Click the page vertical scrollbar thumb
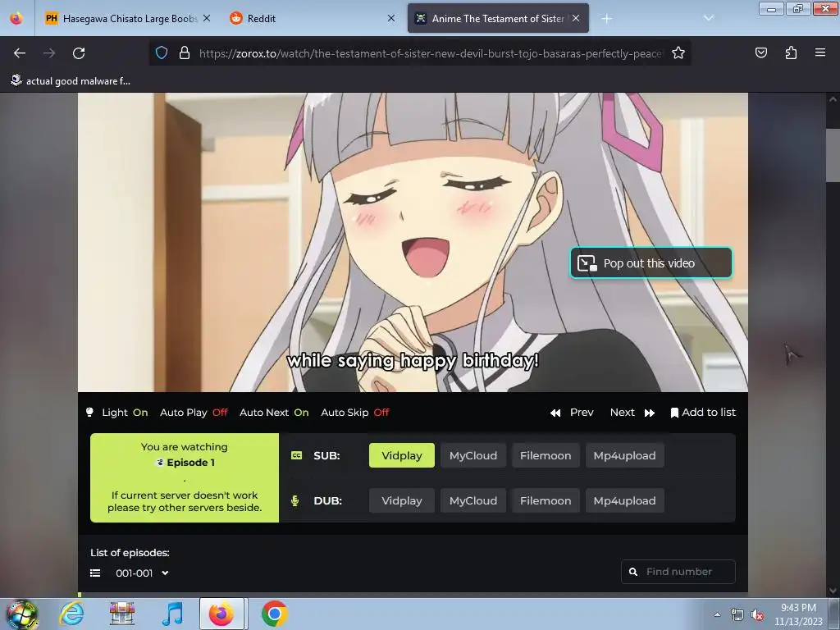The image size is (840, 630). coord(833,155)
